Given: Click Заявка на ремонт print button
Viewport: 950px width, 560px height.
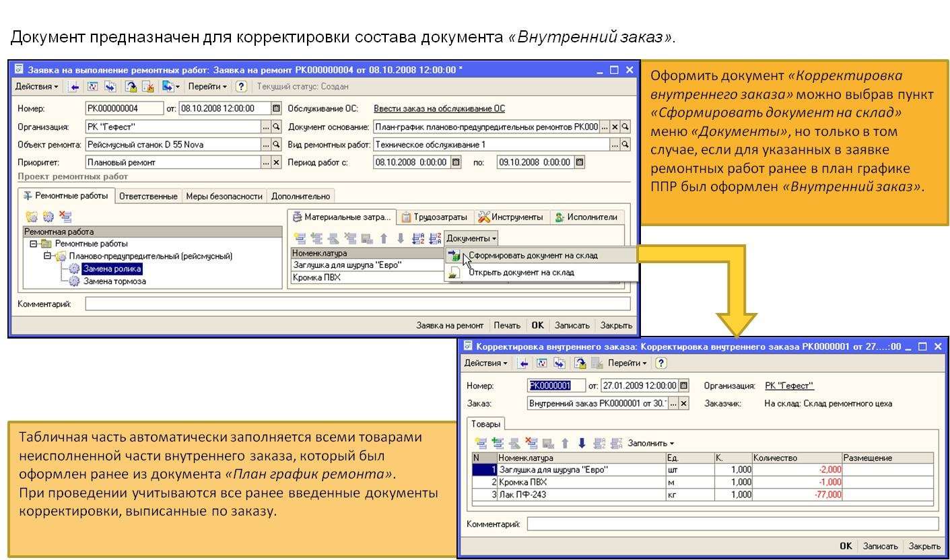Looking at the screenshot, I should point(450,325).
